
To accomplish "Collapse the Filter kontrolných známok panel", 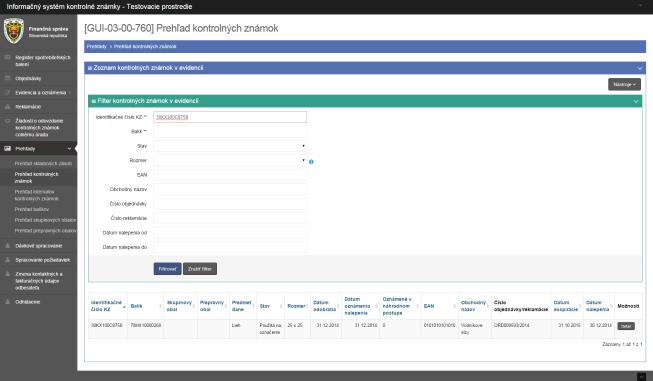I will click(x=636, y=101).
